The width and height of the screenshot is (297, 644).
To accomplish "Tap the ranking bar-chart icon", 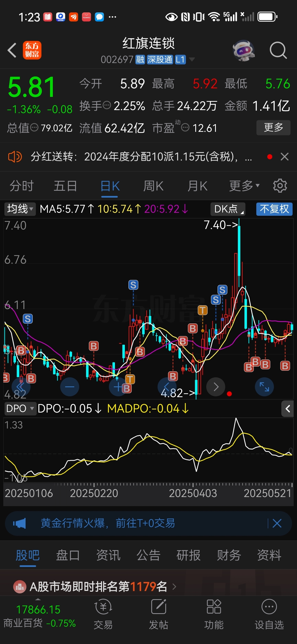I will pos(20,586).
